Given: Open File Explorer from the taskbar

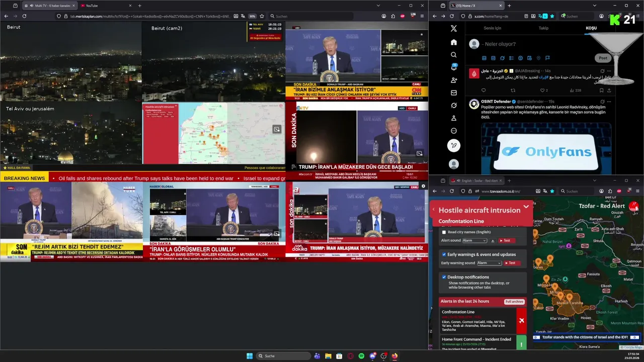Looking at the screenshot, I should (x=328, y=356).
